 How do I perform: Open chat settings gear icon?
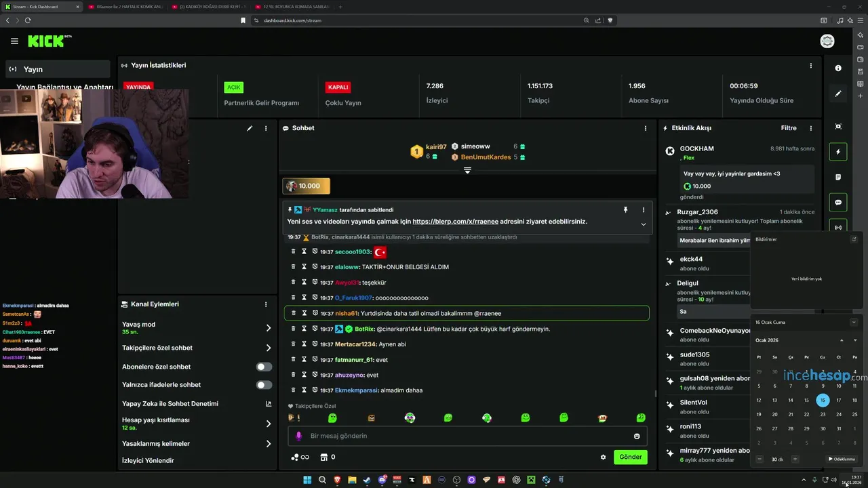pos(603,457)
